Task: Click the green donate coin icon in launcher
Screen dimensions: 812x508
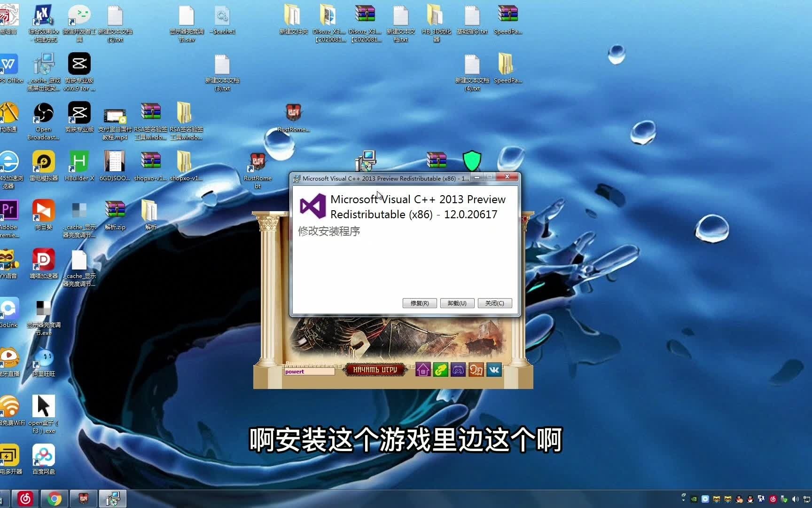Action: pos(440,370)
